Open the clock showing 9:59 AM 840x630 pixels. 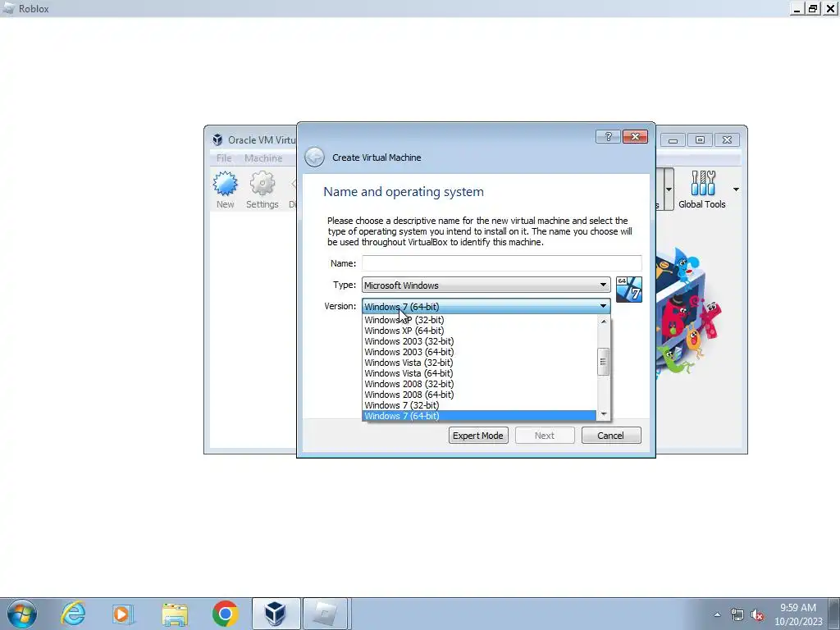[798, 614]
